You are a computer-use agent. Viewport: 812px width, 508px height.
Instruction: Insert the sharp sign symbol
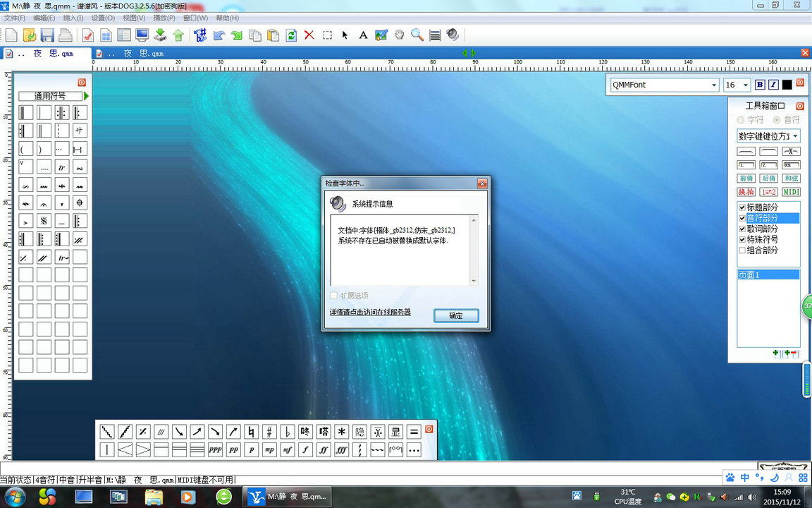point(269,432)
